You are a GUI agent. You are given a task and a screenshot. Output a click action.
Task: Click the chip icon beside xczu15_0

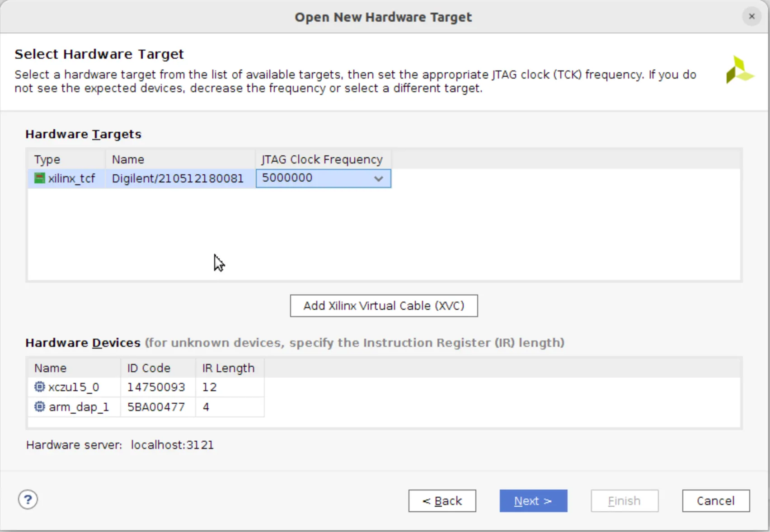(40, 387)
